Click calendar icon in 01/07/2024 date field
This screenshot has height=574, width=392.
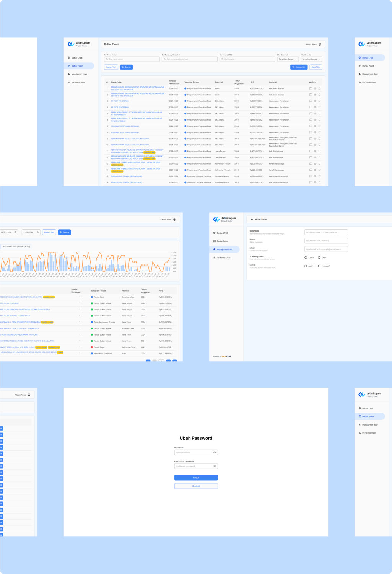(x=15, y=232)
